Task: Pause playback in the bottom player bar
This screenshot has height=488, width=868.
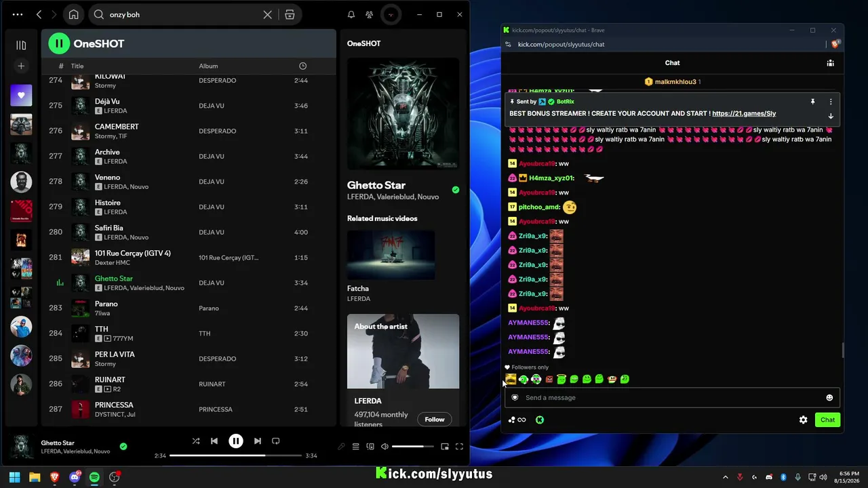Action: (236, 441)
